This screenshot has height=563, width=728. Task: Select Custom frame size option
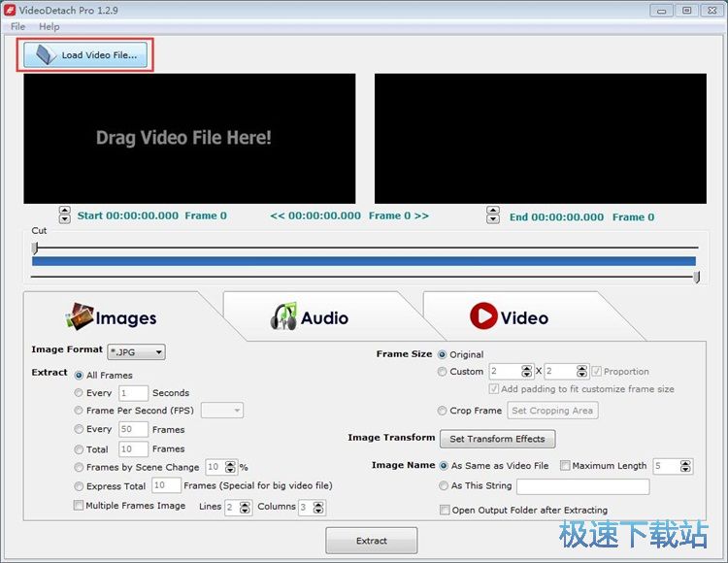click(x=442, y=372)
